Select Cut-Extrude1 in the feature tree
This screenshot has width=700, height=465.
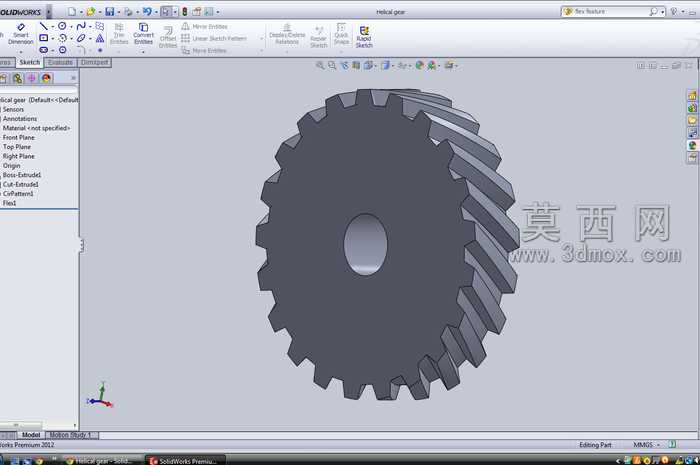pyautogui.click(x=20, y=184)
